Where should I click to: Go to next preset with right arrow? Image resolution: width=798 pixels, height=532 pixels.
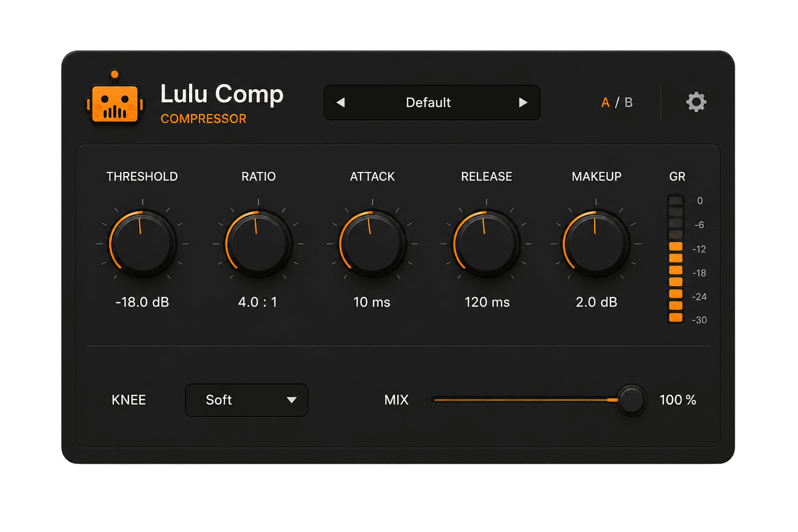pos(523,102)
